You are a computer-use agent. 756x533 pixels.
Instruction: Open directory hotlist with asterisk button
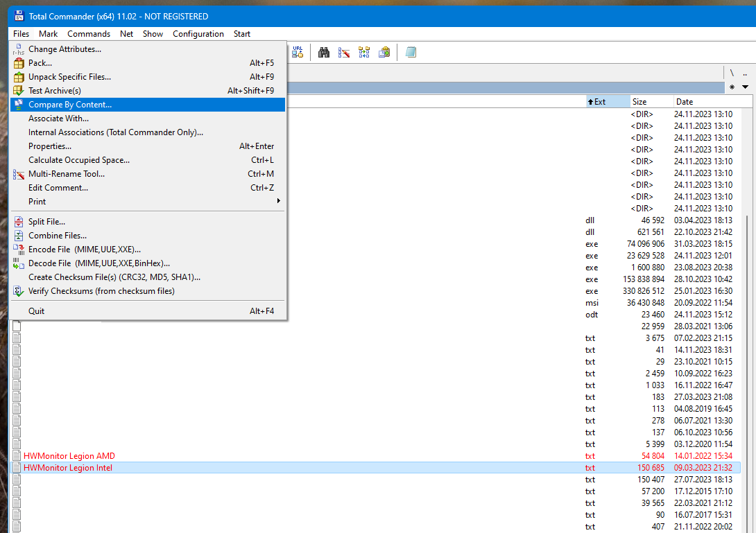click(732, 87)
